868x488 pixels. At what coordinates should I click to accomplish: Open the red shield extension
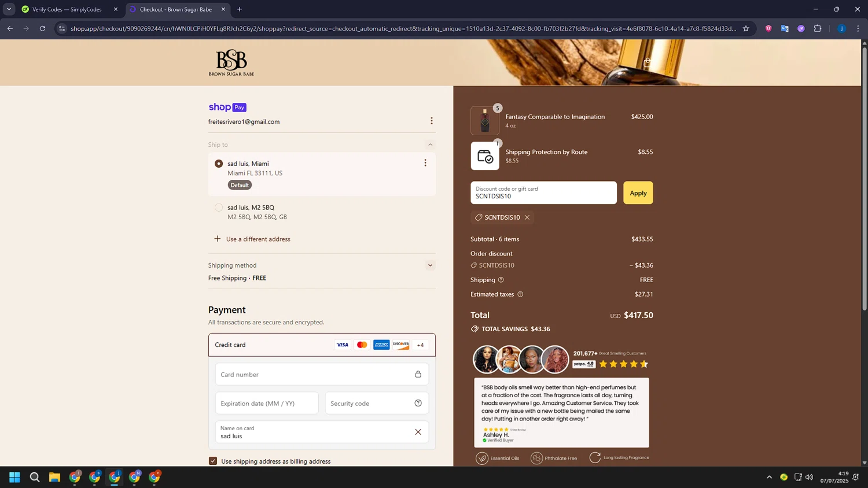pyautogui.click(x=768, y=28)
